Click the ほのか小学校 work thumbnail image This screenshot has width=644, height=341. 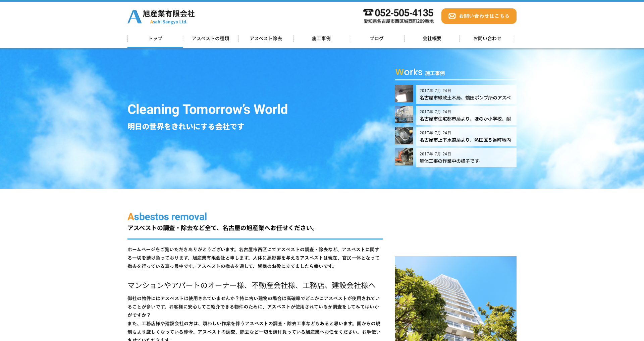click(x=404, y=115)
